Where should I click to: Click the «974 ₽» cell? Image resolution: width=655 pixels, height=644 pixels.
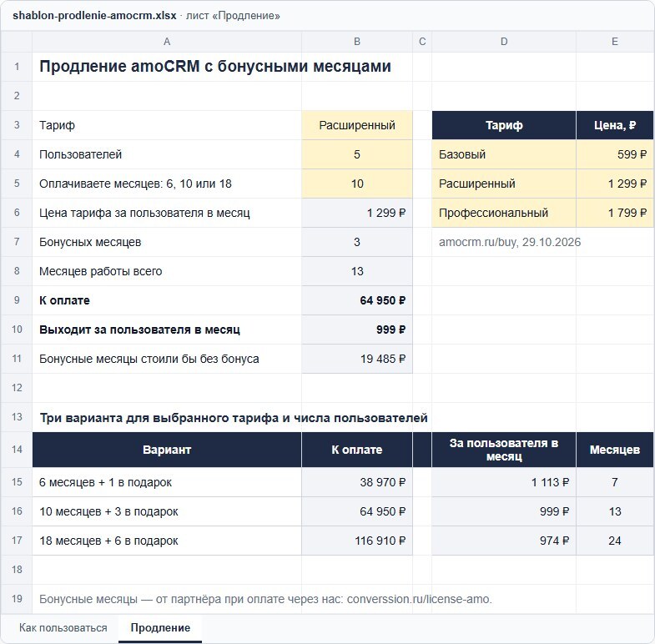tap(504, 541)
